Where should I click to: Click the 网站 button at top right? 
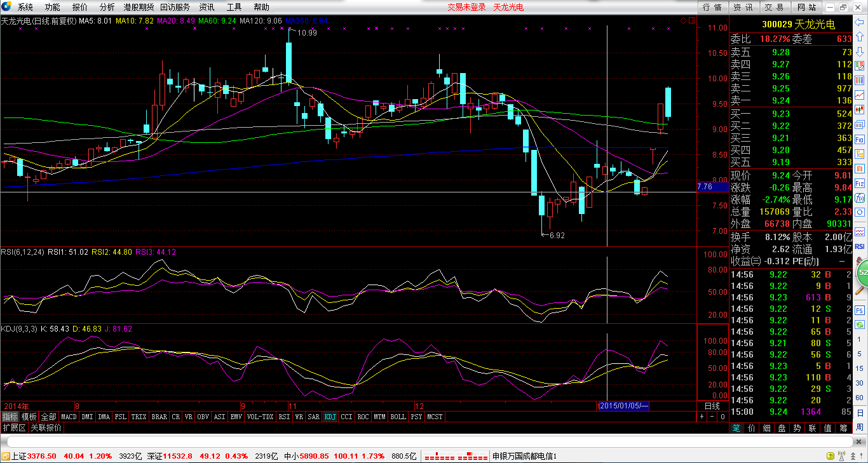coord(806,7)
